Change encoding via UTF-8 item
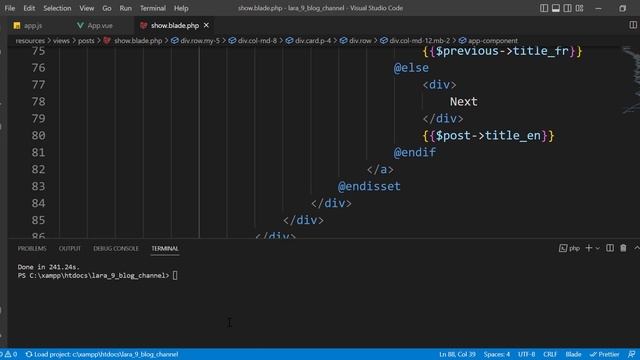640x360 pixels. [x=527, y=354]
